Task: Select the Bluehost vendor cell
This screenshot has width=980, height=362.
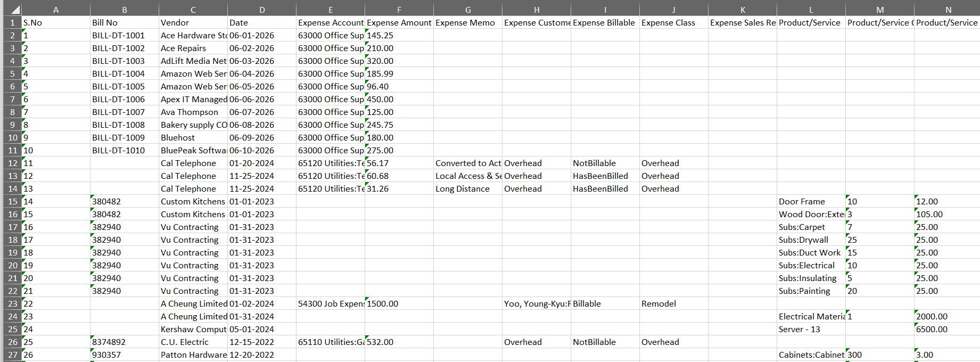Action: point(193,137)
